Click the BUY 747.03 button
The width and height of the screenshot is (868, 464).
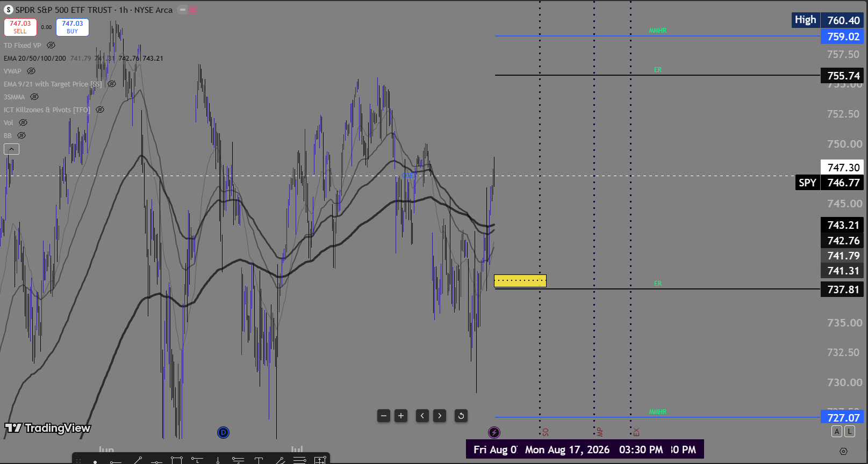(x=73, y=27)
